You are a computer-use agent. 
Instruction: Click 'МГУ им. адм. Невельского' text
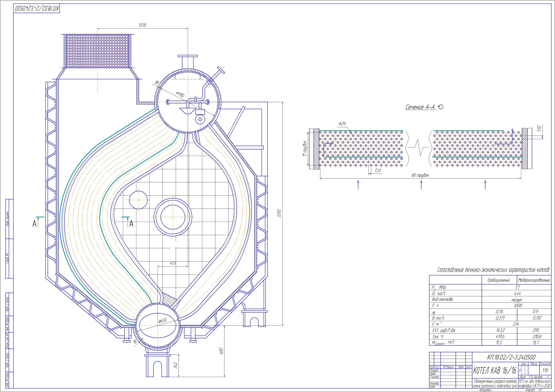coord(534,381)
